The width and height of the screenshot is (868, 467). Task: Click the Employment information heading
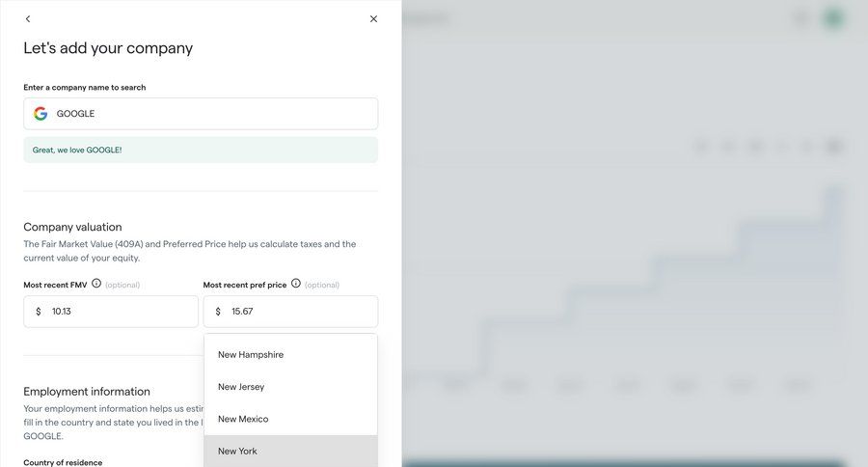[87, 392]
